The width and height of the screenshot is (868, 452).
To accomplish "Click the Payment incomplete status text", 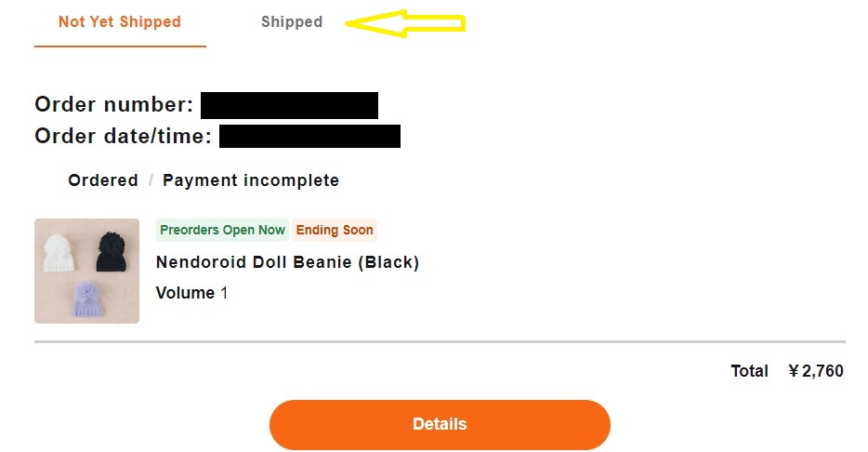I will [251, 180].
